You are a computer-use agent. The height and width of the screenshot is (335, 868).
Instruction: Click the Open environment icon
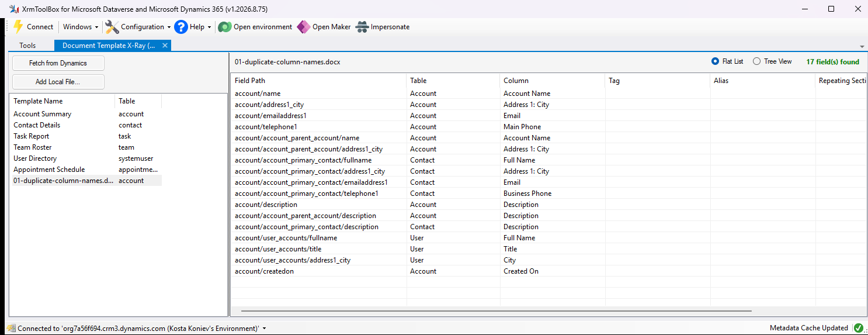[x=224, y=27]
